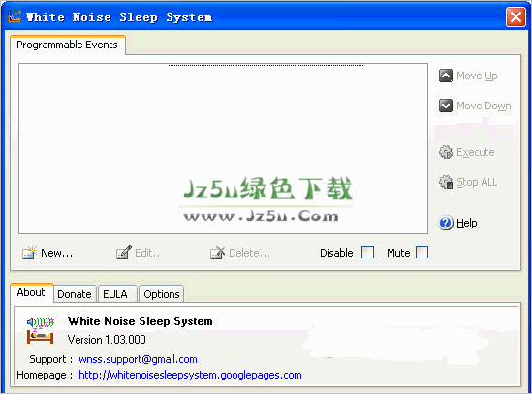Click the White Noise Sleep System logo in About
This screenshot has height=394, width=532.
pyautogui.click(x=40, y=331)
